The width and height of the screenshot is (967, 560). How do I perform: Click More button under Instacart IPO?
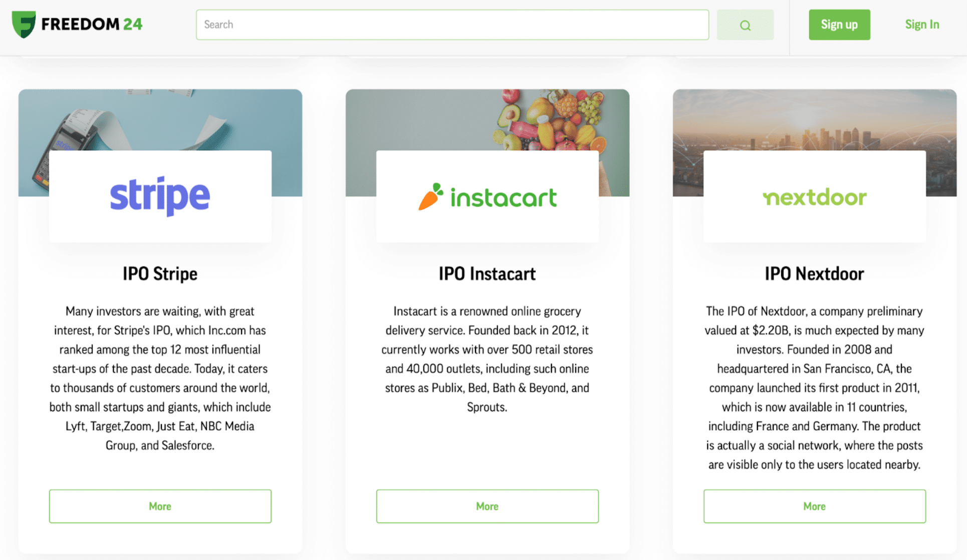coord(487,506)
